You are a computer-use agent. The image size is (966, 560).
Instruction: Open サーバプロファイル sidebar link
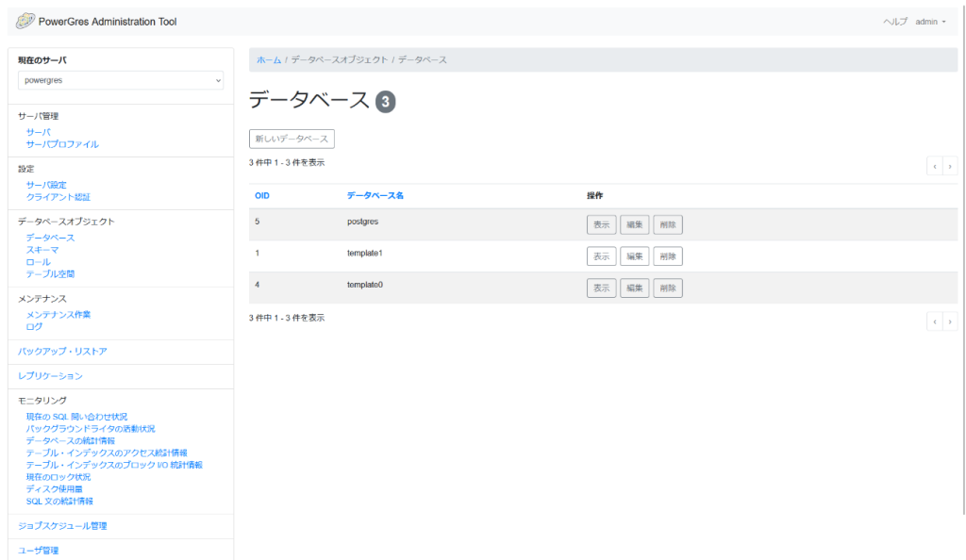point(62,144)
